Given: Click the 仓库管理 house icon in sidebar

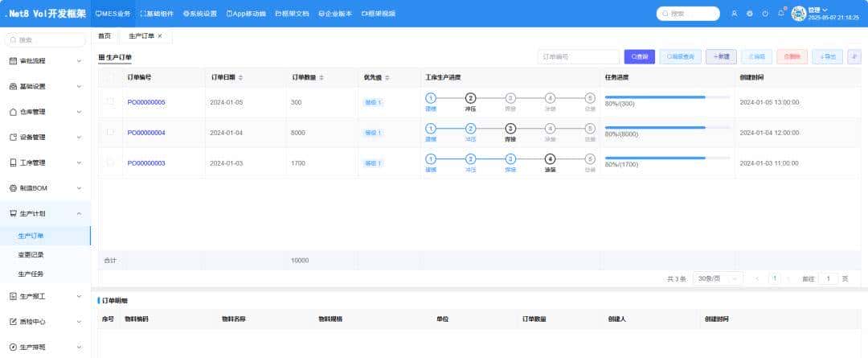Looking at the screenshot, I should [14, 112].
